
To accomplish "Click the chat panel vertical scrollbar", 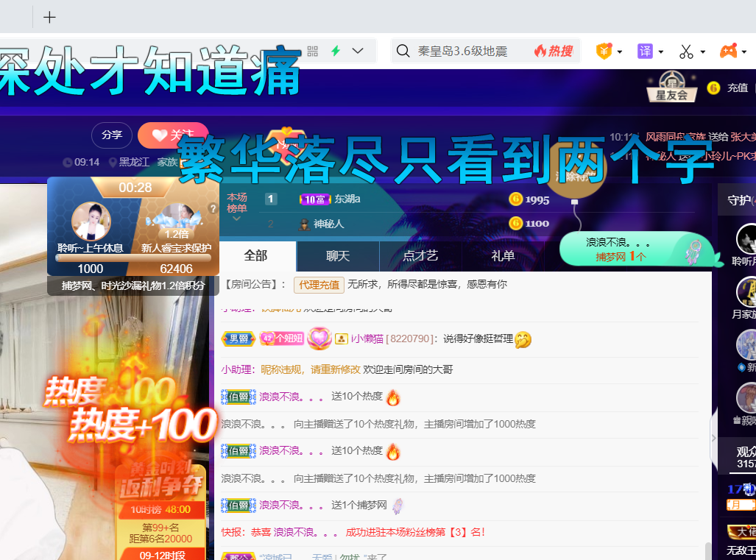I will point(708,551).
